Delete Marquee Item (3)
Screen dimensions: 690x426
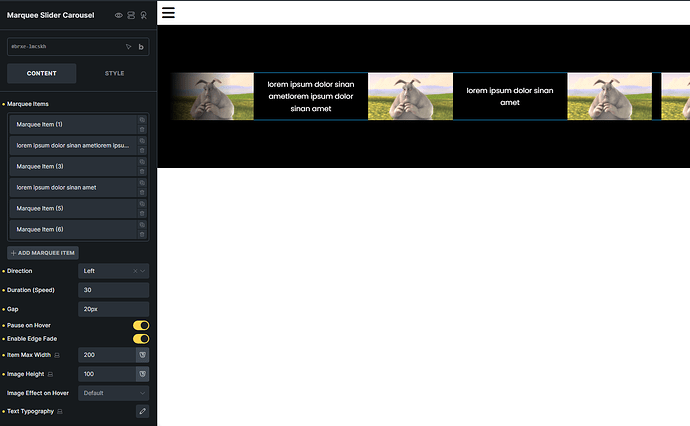coord(142,171)
